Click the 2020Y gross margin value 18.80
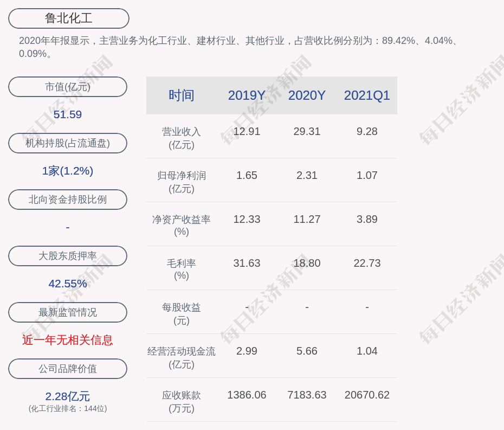 click(307, 263)
